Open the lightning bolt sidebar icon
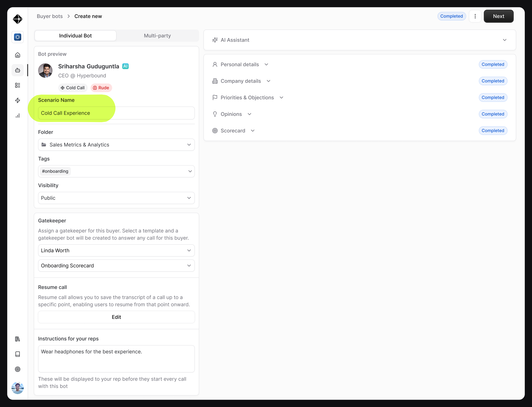The height and width of the screenshot is (407, 532). point(18,100)
